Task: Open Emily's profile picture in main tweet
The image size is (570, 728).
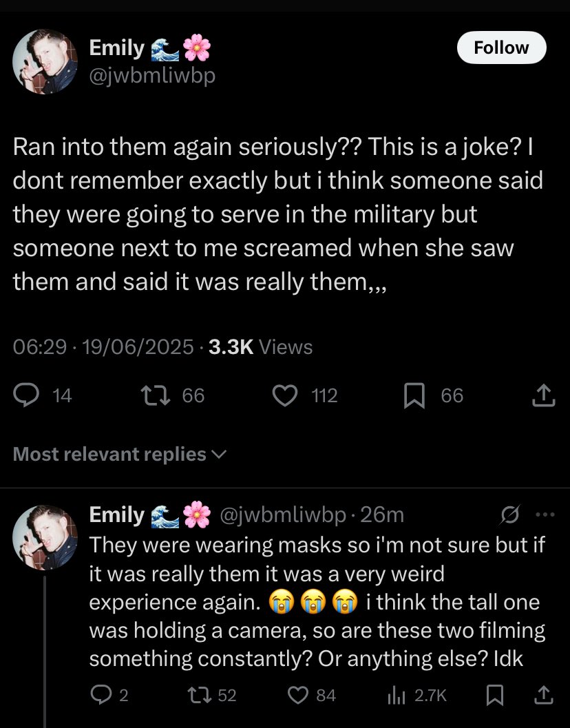Action: tap(45, 63)
